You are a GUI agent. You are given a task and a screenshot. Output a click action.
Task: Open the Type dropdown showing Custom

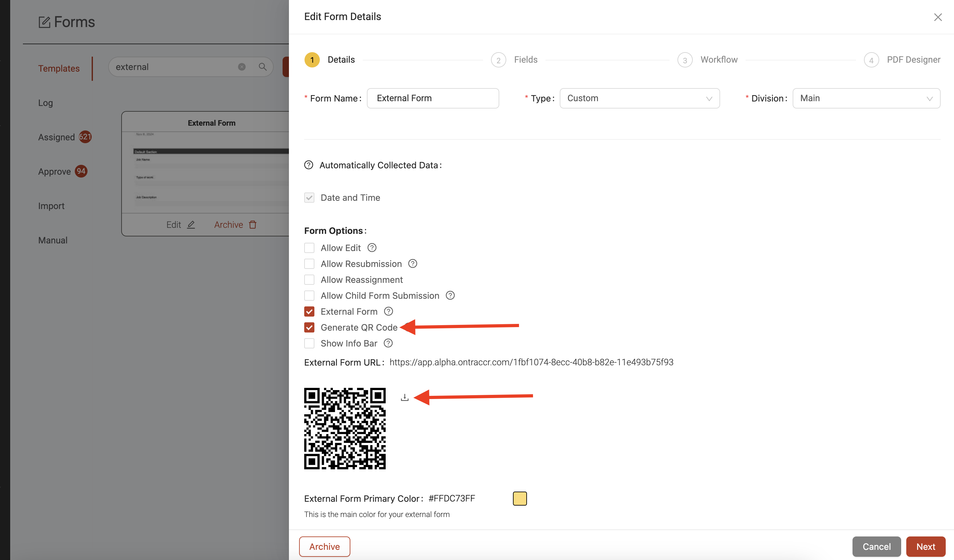639,98
